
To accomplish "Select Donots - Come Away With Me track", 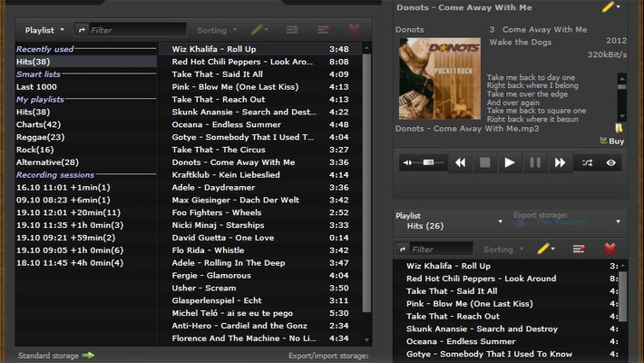I will point(260,162).
